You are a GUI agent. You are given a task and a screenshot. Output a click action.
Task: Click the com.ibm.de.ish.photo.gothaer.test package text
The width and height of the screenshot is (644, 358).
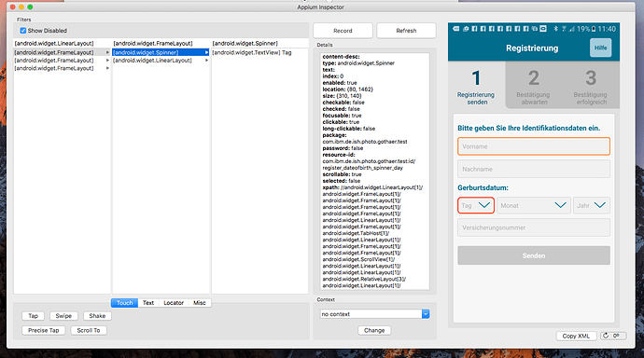click(365, 142)
